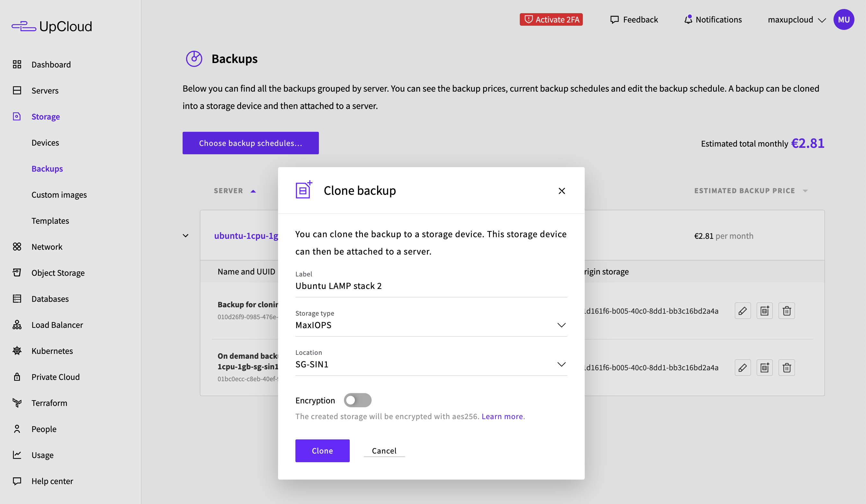This screenshot has width=866, height=504.
Task: Click the Learn more encryption link
Action: pos(502,416)
